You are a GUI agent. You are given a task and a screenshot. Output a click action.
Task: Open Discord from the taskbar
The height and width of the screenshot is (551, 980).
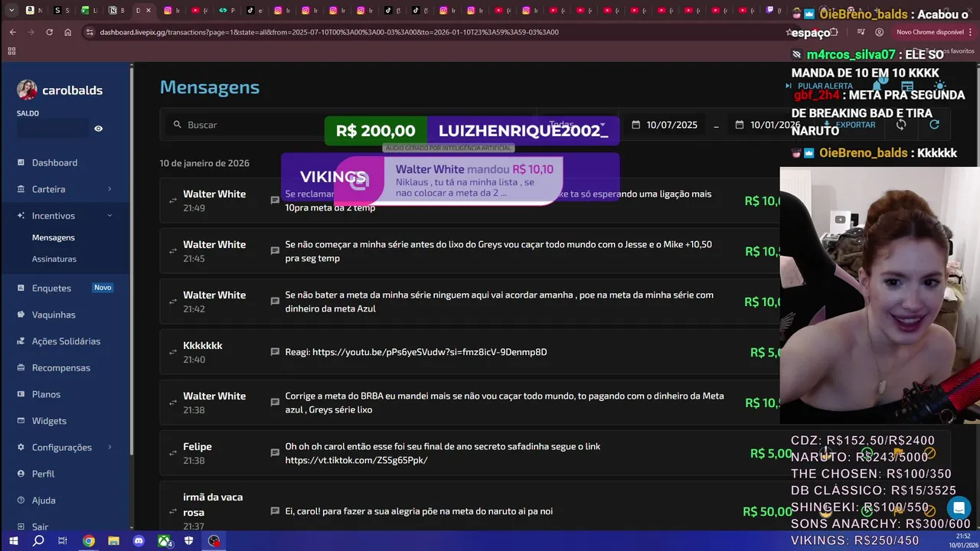coord(139,541)
